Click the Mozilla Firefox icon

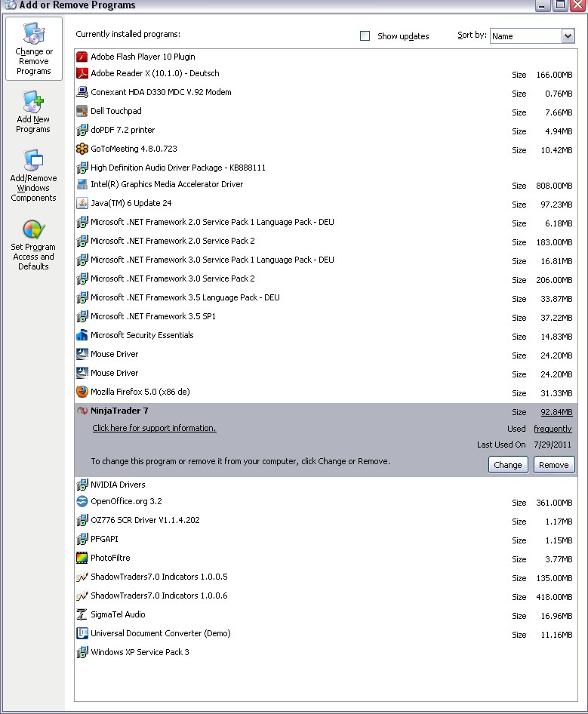[82, 392]
